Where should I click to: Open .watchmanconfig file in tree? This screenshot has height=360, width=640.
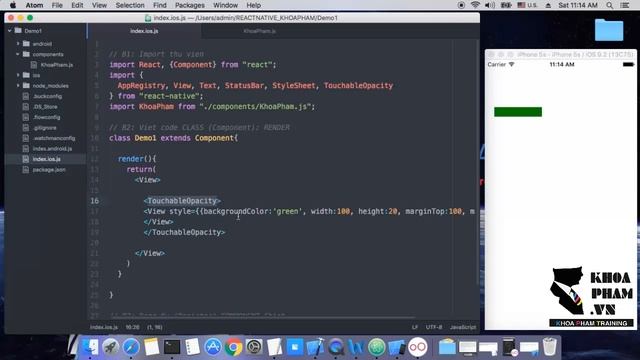coord(54,138)
